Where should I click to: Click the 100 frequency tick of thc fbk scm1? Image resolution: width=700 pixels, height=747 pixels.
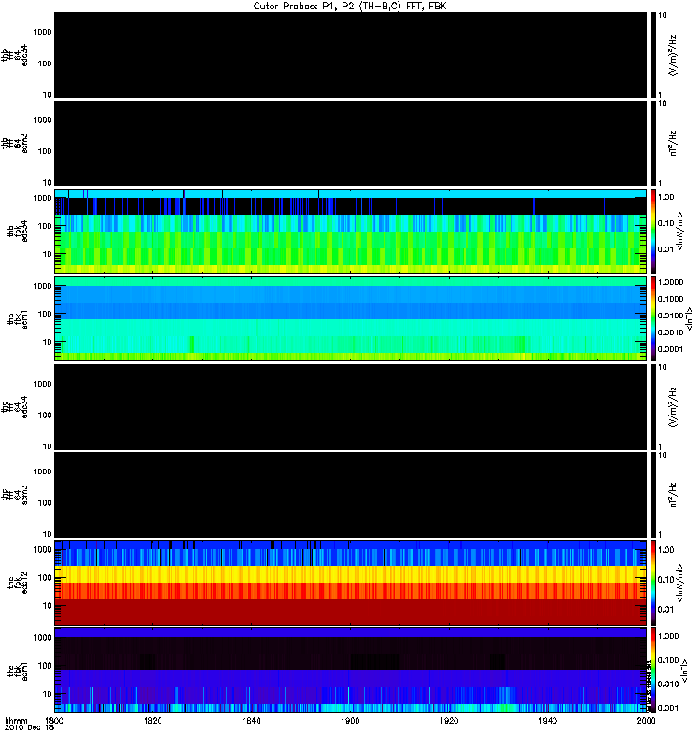45,666
